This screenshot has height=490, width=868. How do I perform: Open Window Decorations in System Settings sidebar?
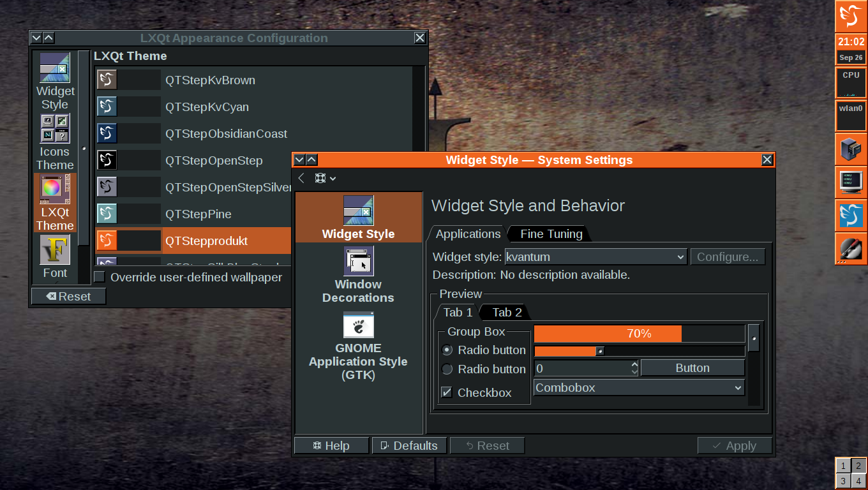pyautogui.click(x=359, y=275)
